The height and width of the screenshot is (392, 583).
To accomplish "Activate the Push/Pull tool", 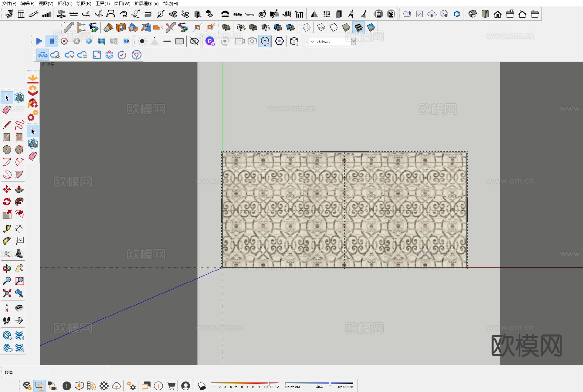I will pyautogui.click(x=19, y=189).
